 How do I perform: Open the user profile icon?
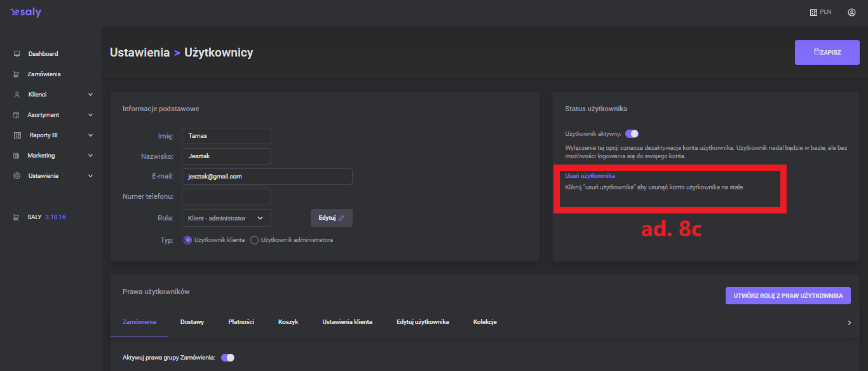click(851, 12)
